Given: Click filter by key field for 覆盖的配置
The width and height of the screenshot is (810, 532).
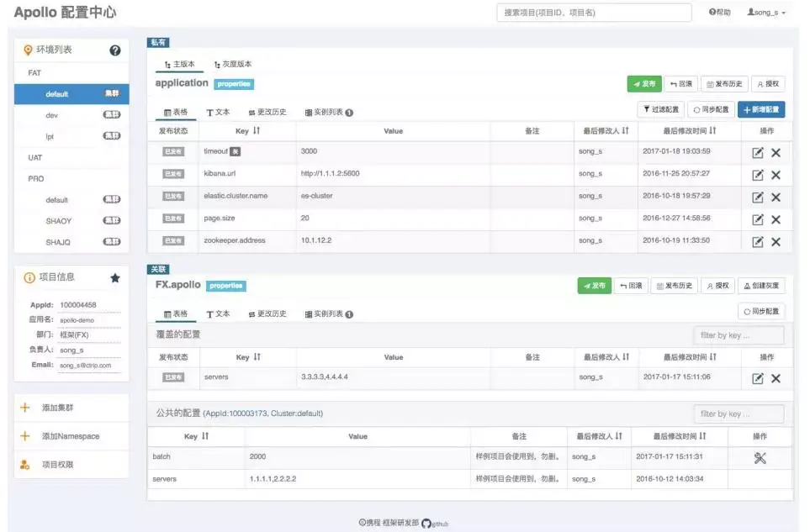Looking at the screenshot, I should [739, 335].
